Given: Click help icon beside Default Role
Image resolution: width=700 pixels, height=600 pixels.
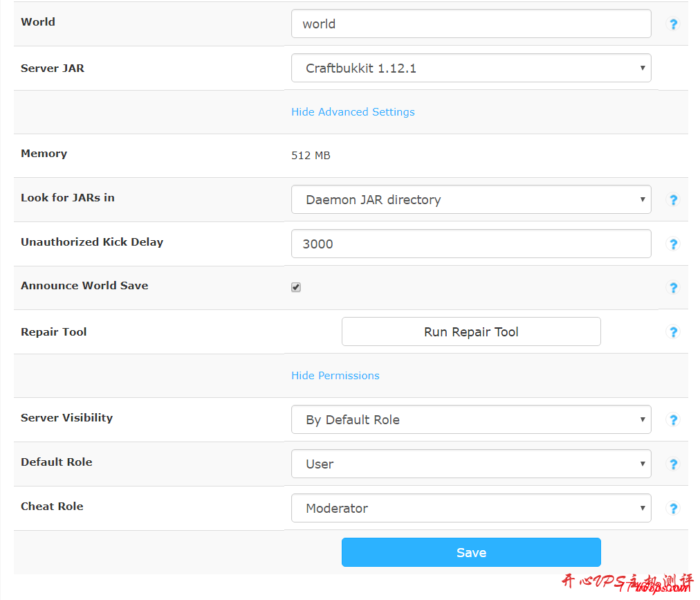Looking at the screenshot, I should coord(672,464).
